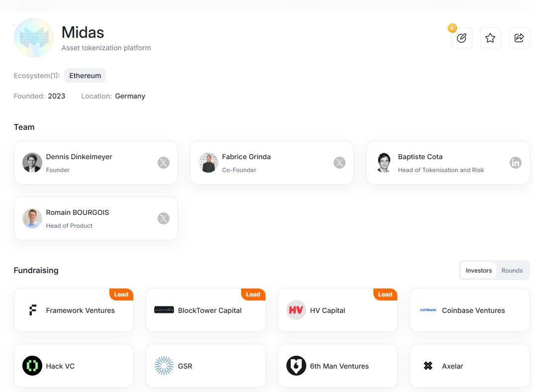The image size is (534, 392).
Task: Open the Axelar investor name
Action: pyautogui.click(x=452, y=366)
